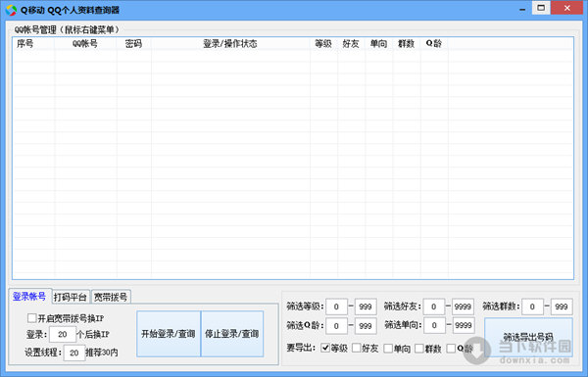Click the 筛选等级 minimum value field

[x=336, y=306]
